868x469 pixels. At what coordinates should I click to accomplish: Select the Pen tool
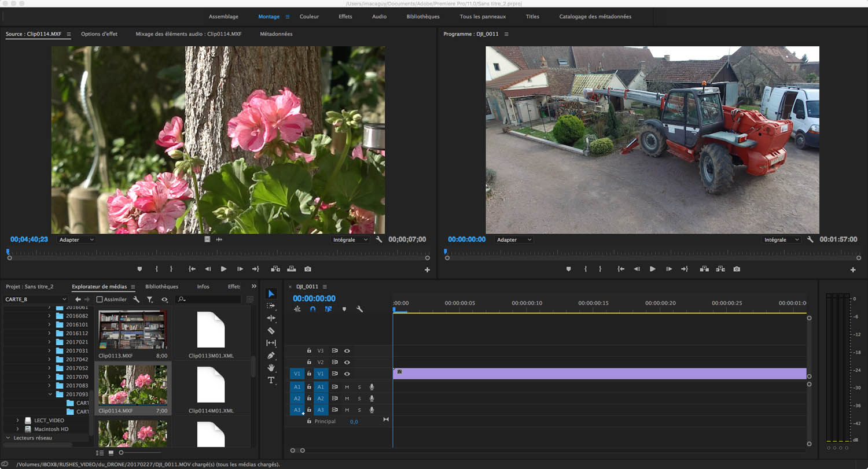(271, 355)
